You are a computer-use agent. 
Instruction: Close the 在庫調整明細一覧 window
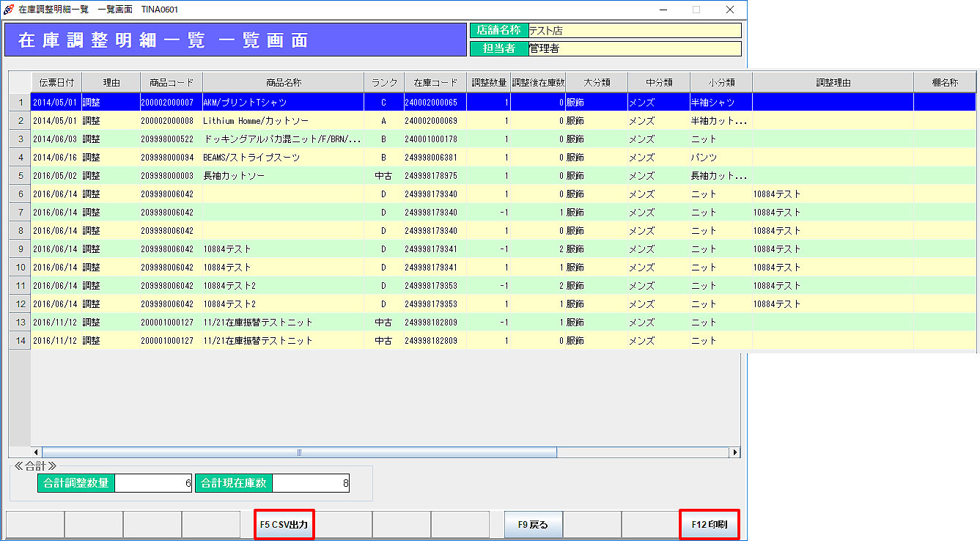(729, 10)
